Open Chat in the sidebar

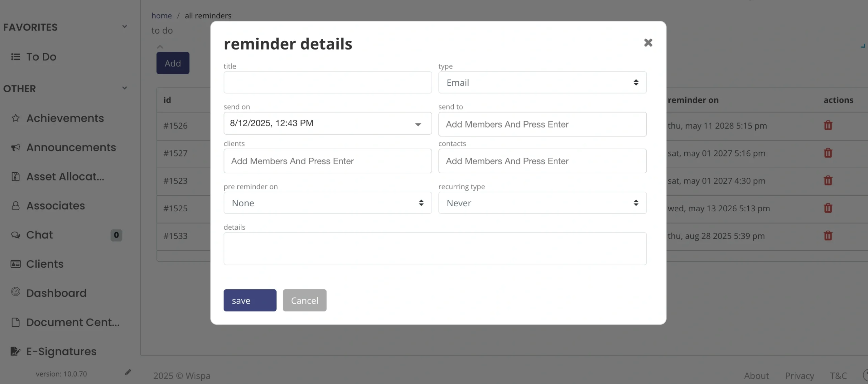(39, 235)
